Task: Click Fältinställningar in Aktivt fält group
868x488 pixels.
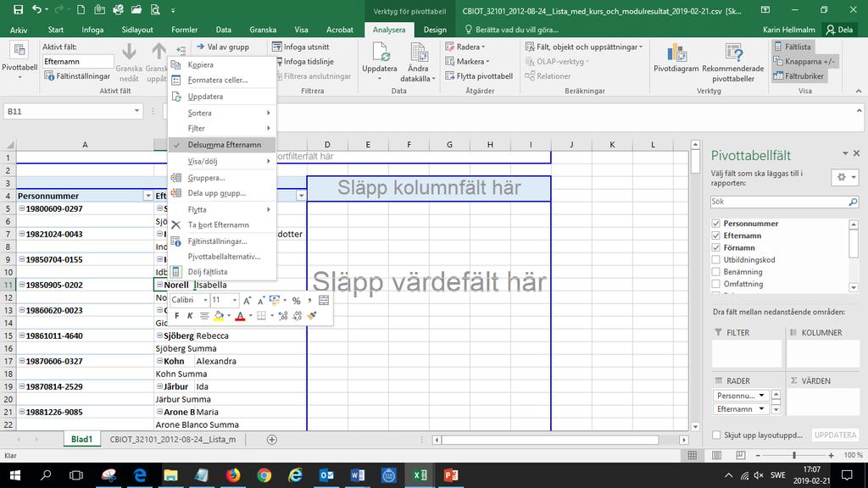Action: (x=77, y=75)
